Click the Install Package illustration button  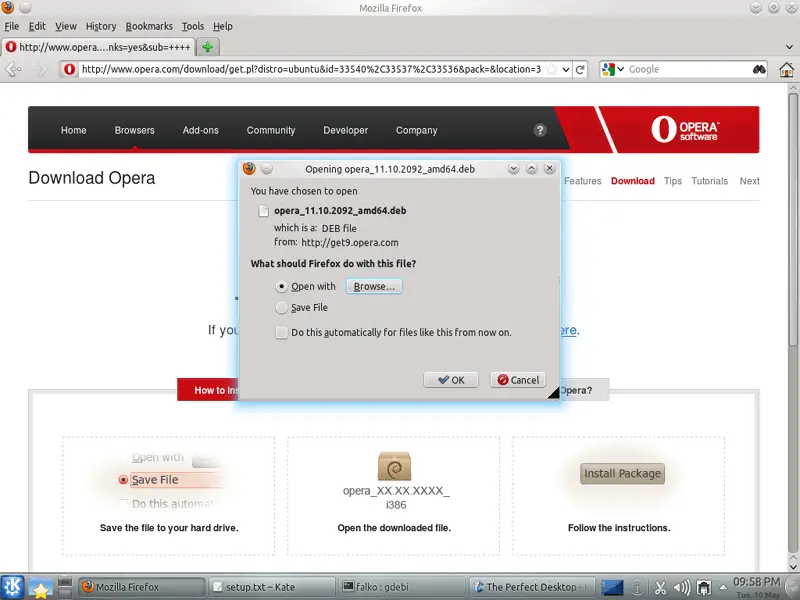(x=622, y=473)
